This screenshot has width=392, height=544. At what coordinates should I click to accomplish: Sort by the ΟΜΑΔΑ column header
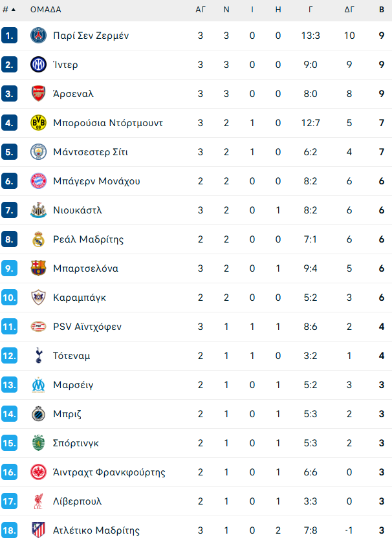(x=46, y=10)
